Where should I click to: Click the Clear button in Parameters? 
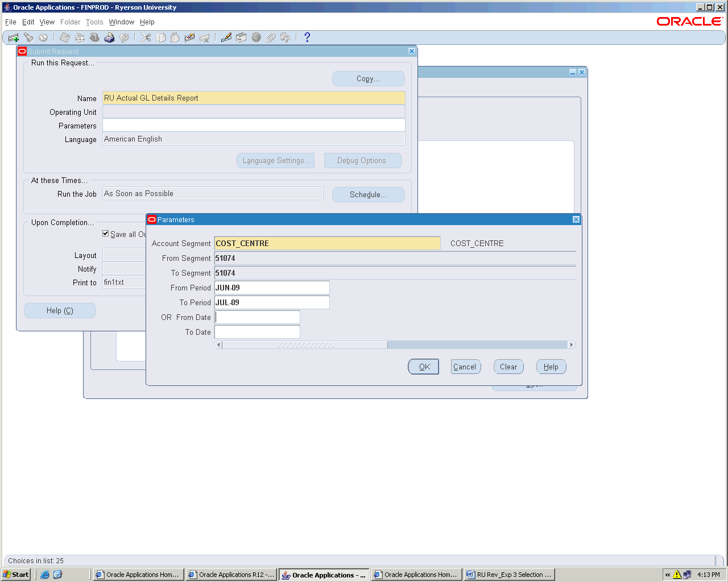pos(508,367)
